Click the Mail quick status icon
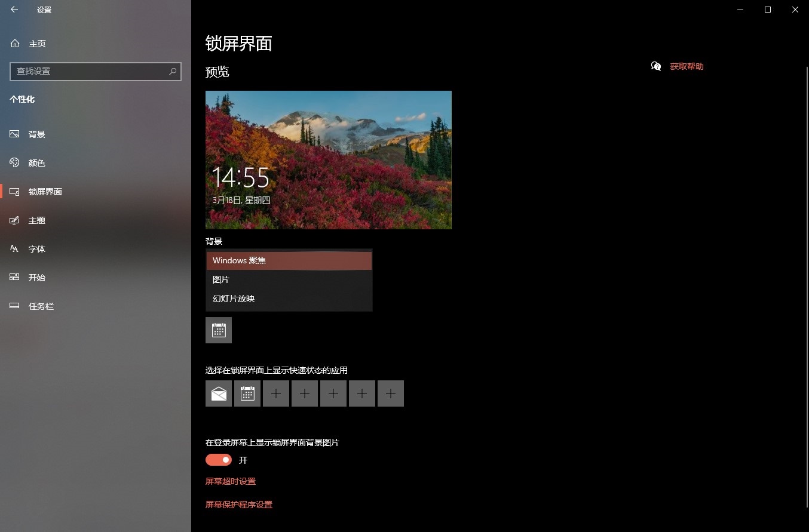The height and width of the screenshot is (532, 809). click(219, 393)
